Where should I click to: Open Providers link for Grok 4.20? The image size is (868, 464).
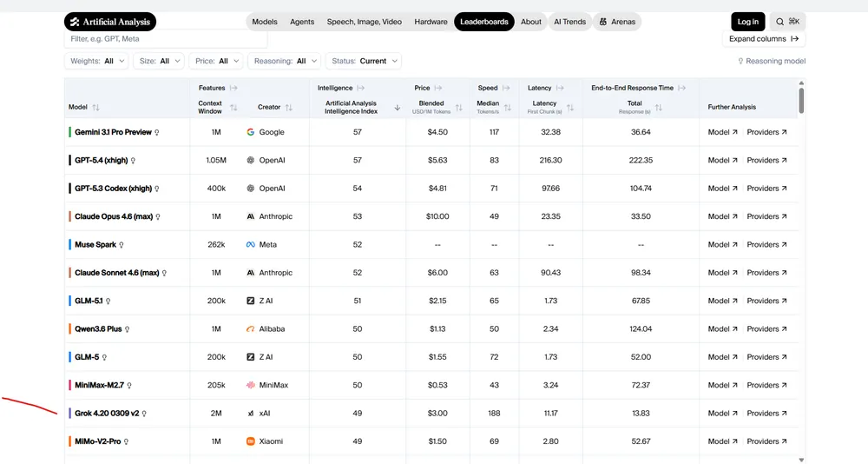pyautogui.click(x=767, y=414)
